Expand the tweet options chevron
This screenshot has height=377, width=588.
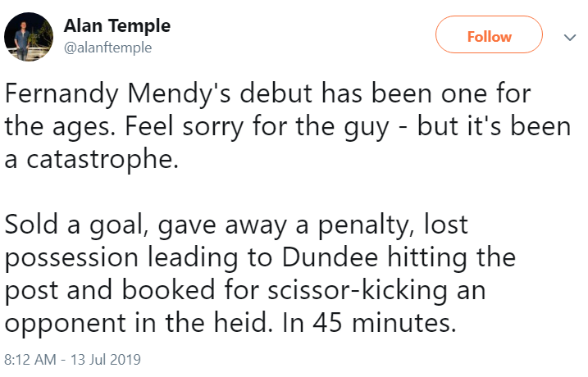point(570,37)
